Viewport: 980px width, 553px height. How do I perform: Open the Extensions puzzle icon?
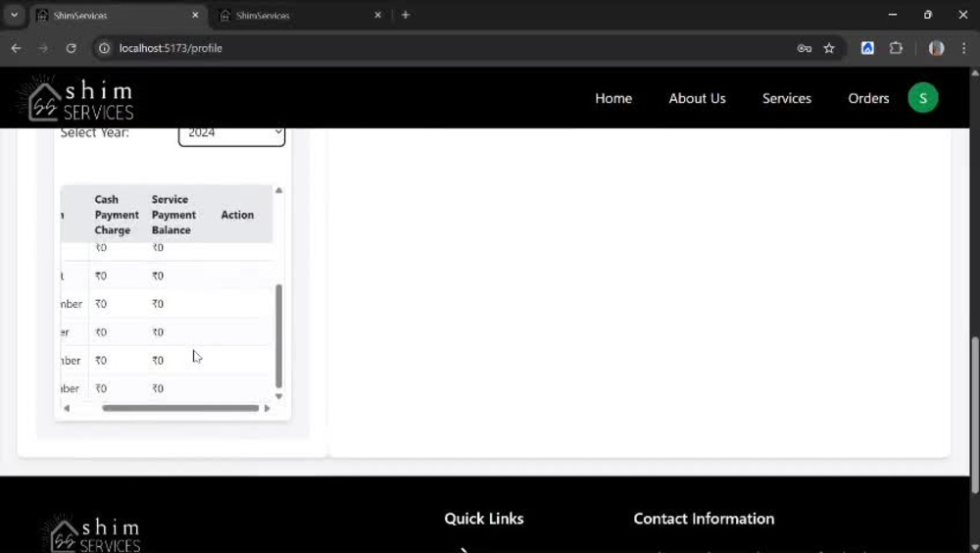click(x=896, y=48)
